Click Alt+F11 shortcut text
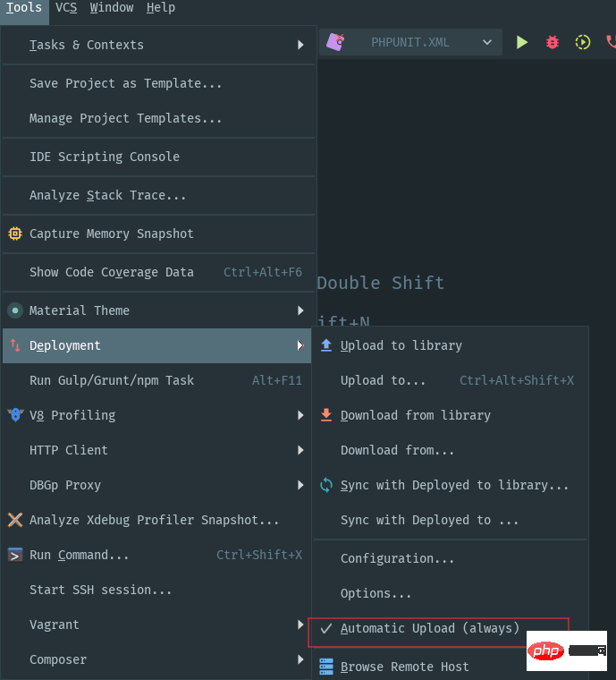Screen dimensions: 616x680 pyautogui.click(x=277, y=380)
